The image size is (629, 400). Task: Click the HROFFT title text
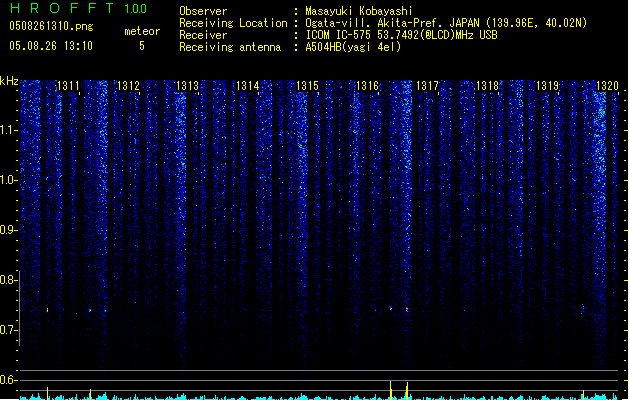pyautogui.click(x=61, y=8)
